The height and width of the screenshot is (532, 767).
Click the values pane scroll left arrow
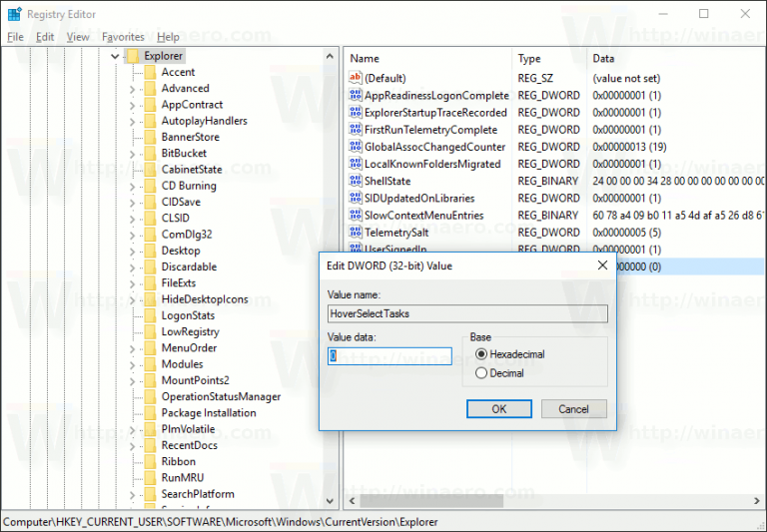click(353, 501)
